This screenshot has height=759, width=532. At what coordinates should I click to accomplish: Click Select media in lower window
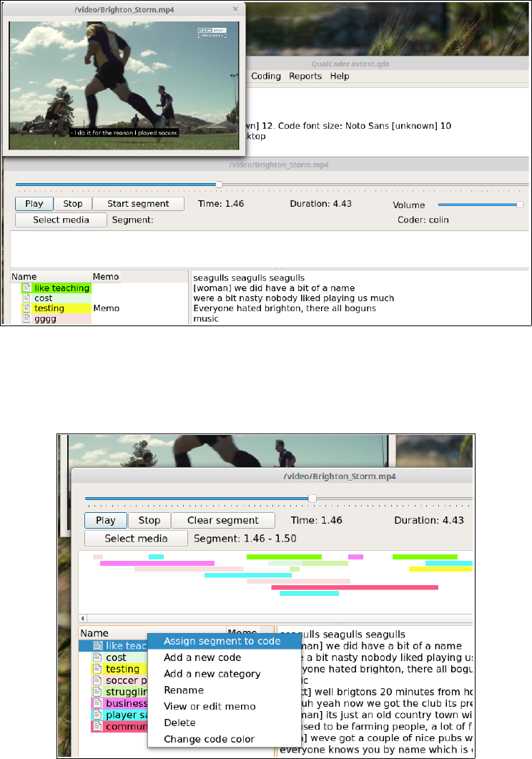(x=136, y=538)
